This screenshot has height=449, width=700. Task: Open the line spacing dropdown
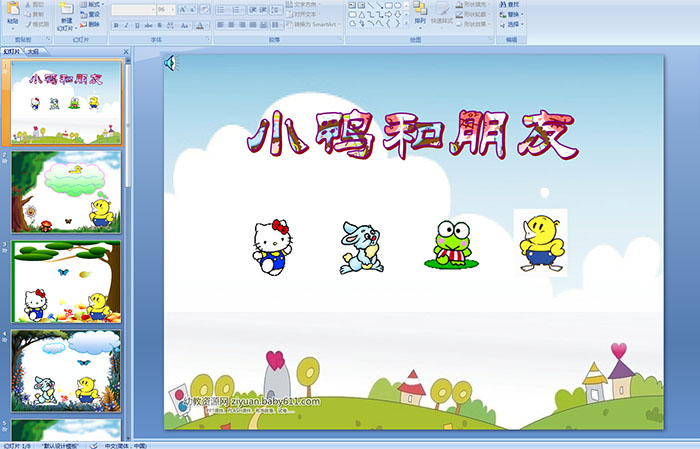(x=277, y=9)
